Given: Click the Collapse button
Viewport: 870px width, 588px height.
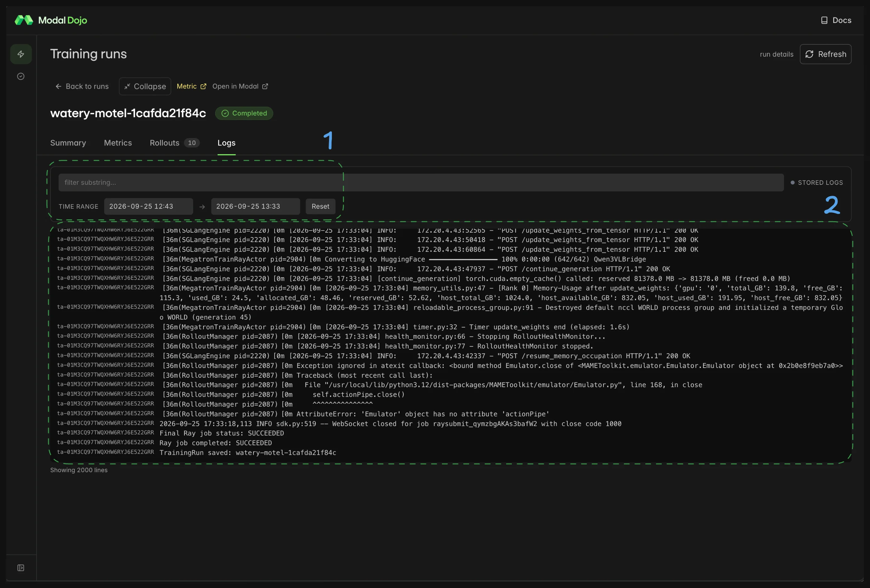Looking at the screenshot, I should click(x=145, y=87).
